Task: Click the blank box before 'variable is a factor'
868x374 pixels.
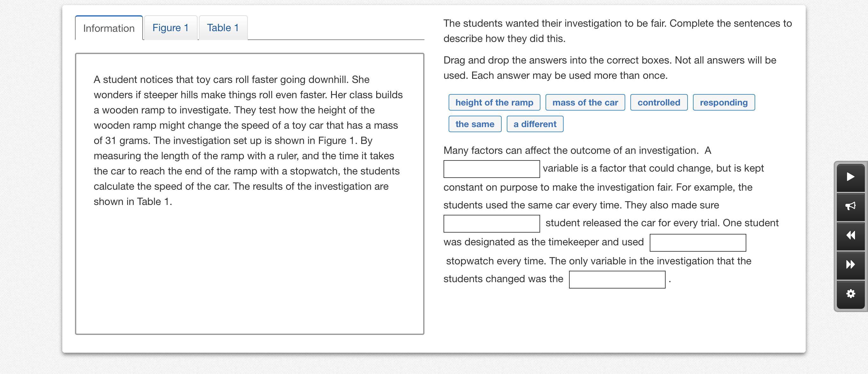Action: (491, 169)
